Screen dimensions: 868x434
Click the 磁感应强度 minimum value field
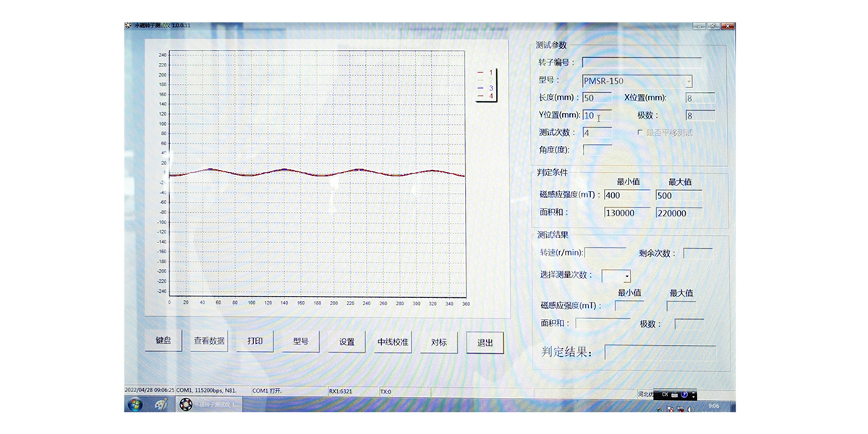click(626, 195)
